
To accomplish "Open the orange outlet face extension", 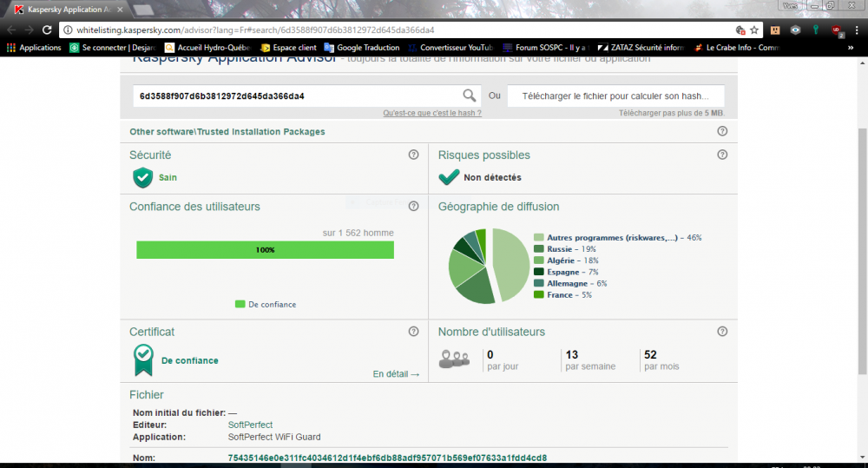I will tap(775, 30).
